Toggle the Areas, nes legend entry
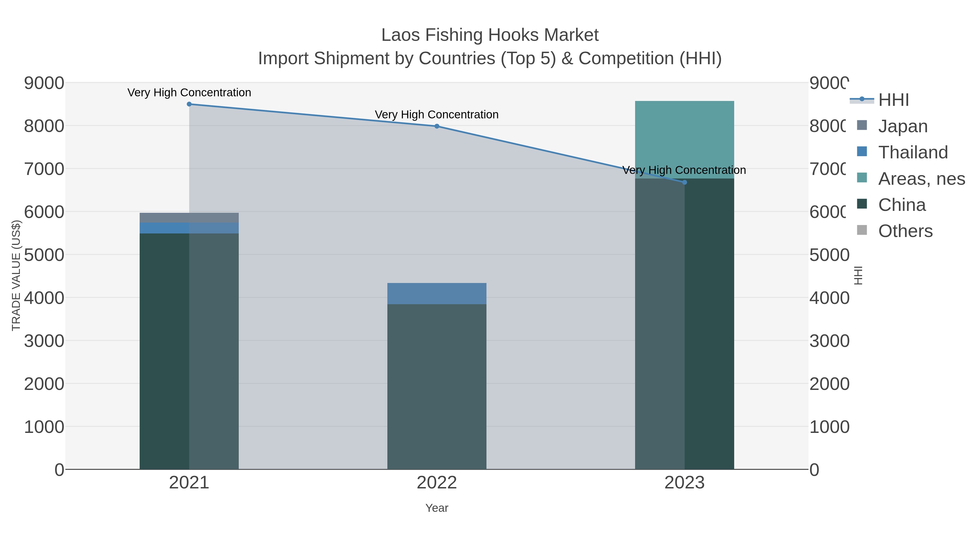Screen dimensions: 980x551 (x=911, y=178)
